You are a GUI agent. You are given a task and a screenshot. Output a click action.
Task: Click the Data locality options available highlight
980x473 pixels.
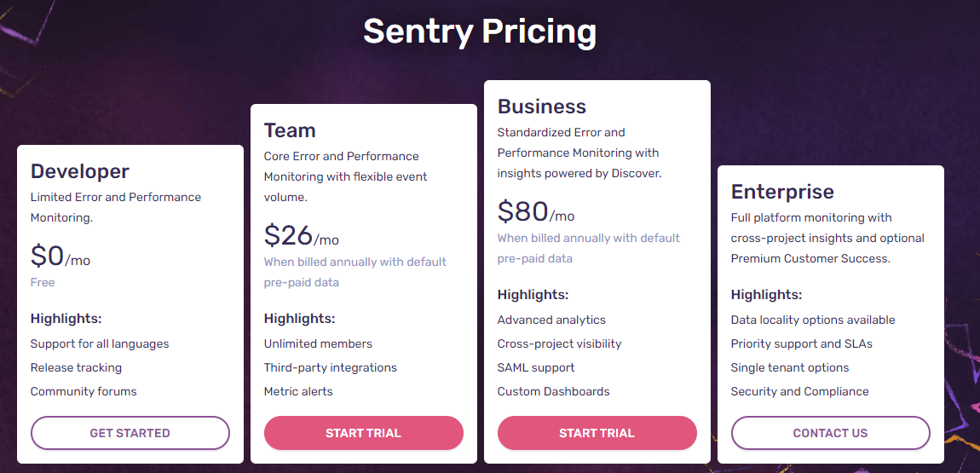point(813,320)
